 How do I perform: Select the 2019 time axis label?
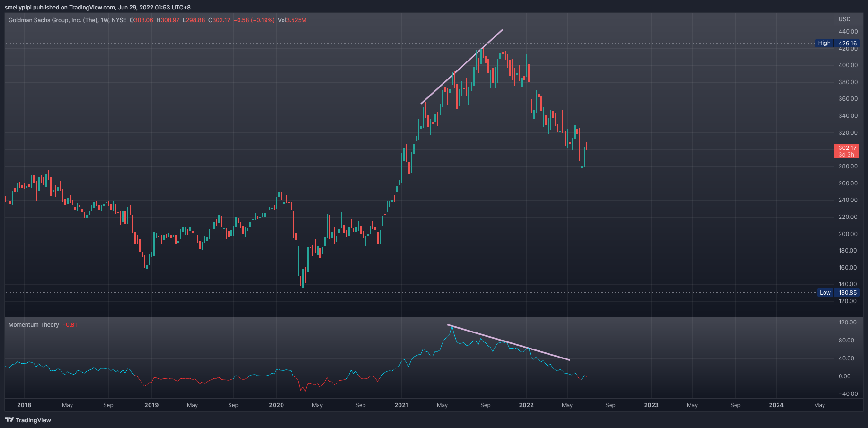click(x=151, y=405)
